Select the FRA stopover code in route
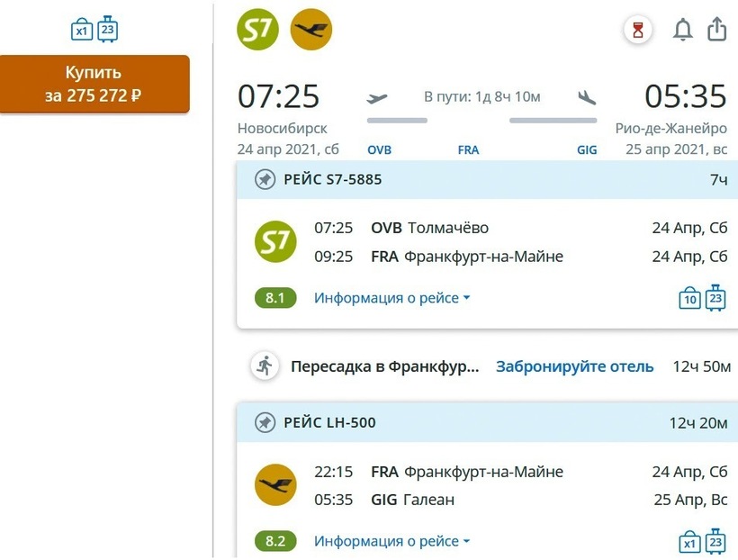 468,150
